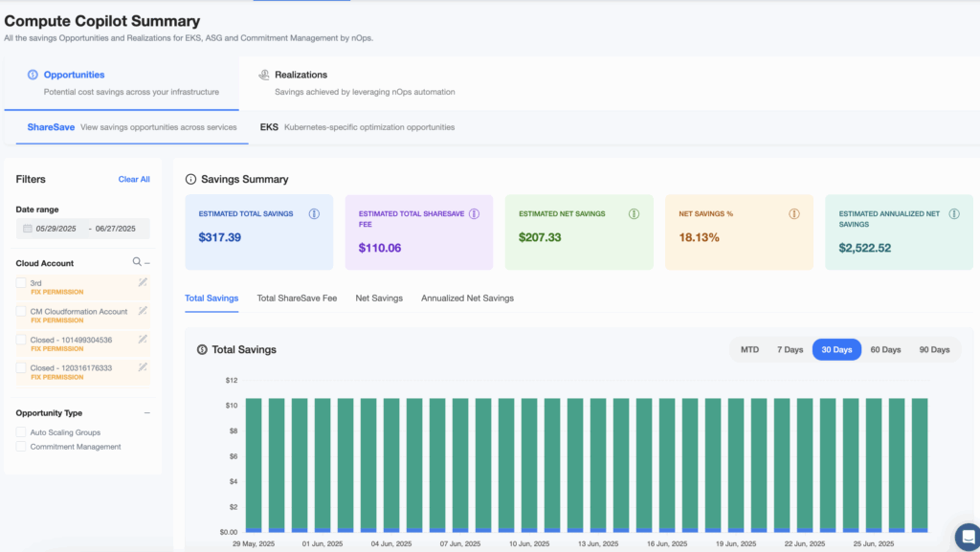
Task: Select the 7 Days time range button
Action: 790,350
